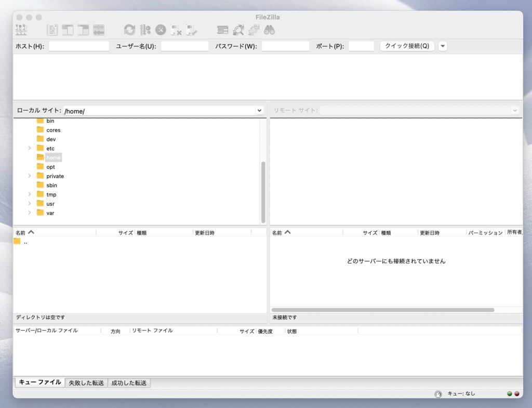532x408 pixels.
Task: Sort local files by 名前 column
Action: point(54,232)
